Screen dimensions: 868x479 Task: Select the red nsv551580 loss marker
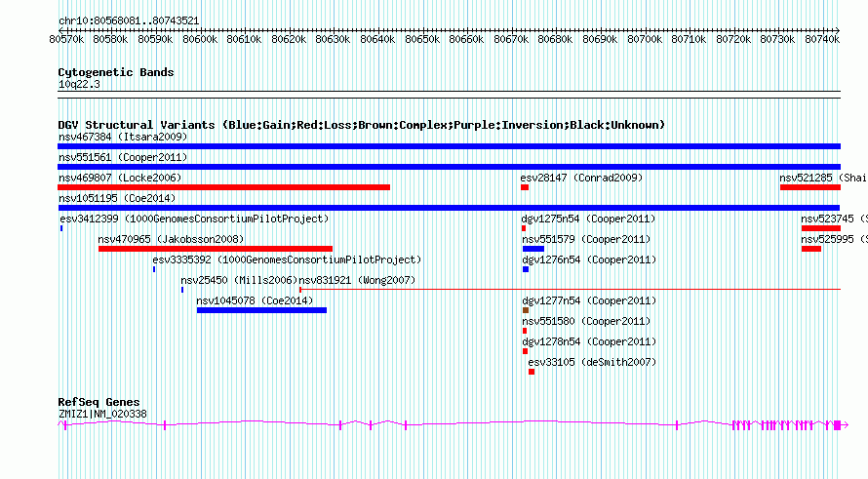(x=525, y=331)
